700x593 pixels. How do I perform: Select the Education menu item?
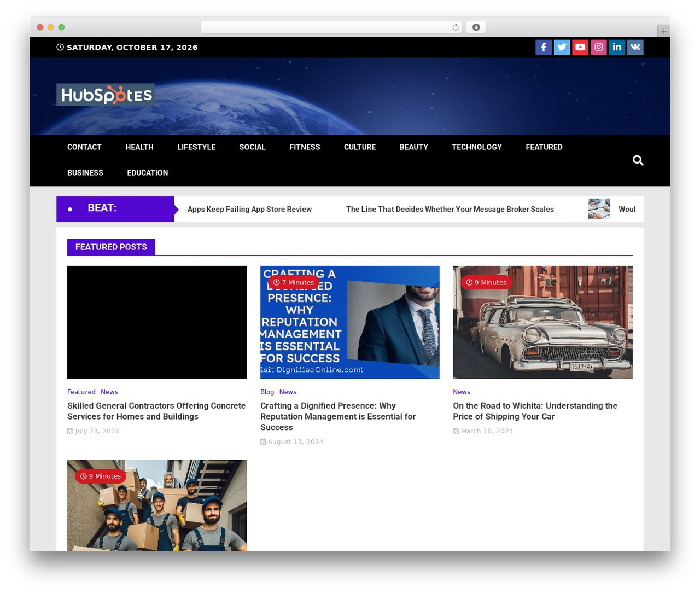point(148,173)
